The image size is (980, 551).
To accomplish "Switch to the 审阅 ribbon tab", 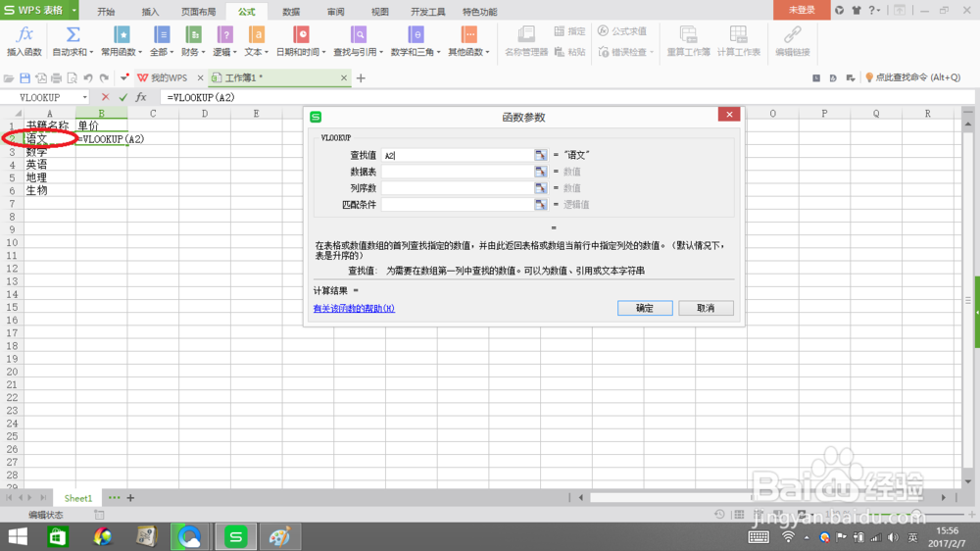I will [x=335, y=12].
